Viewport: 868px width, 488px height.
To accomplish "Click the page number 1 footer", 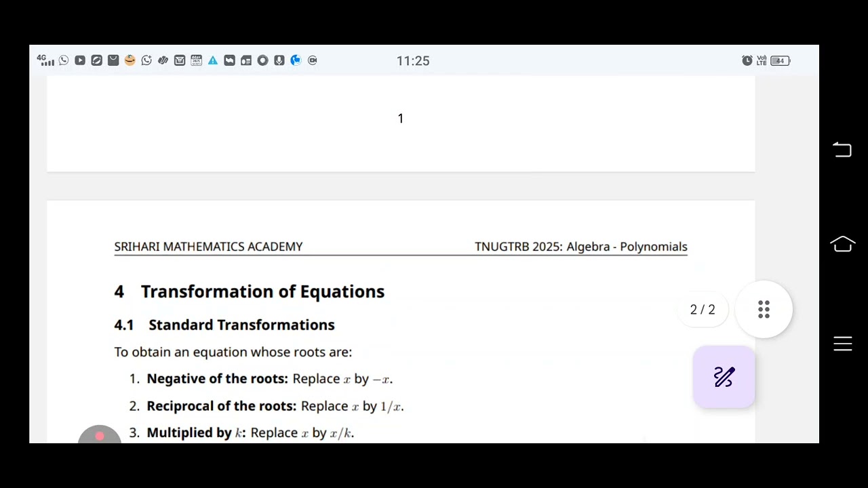I will [401, 119].
